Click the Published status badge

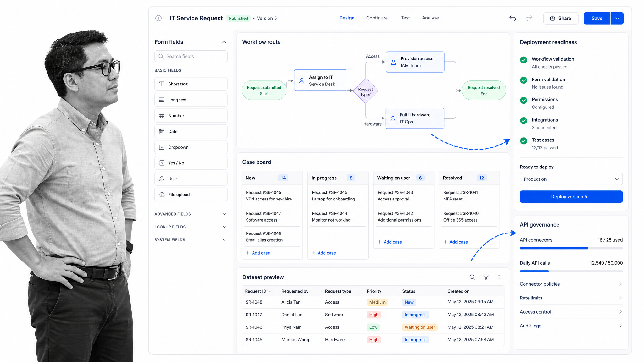coord(238,18)
